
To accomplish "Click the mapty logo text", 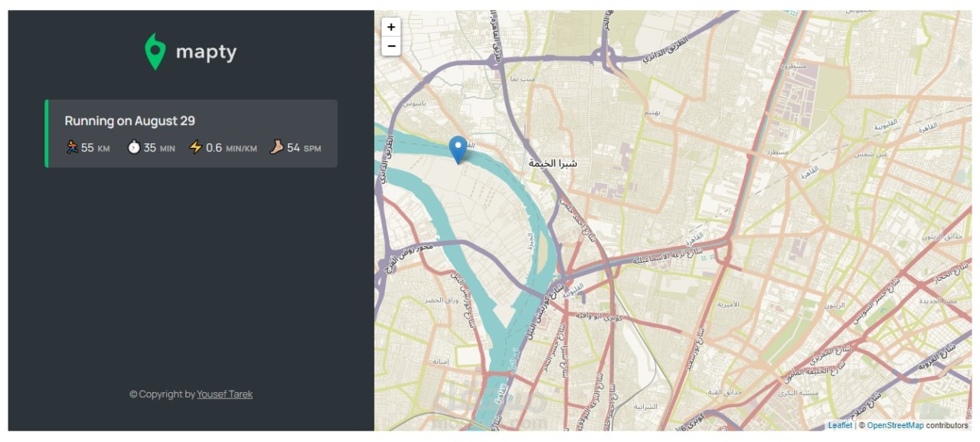I will tap(206, 52).
